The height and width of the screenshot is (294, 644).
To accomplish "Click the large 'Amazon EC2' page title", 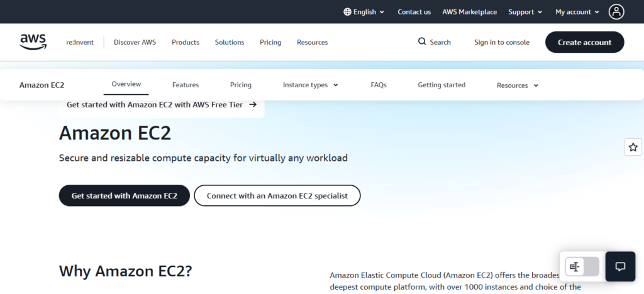I will 115,133.
